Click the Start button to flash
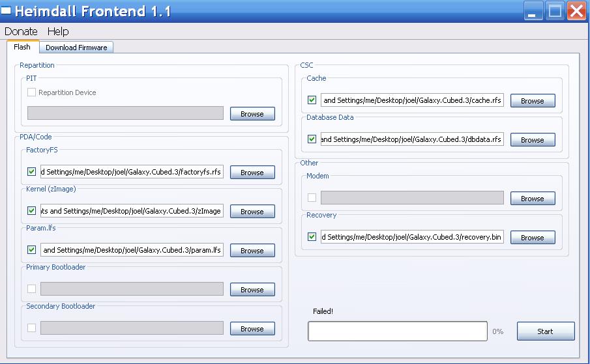The image size is (590, 364). 546,331
